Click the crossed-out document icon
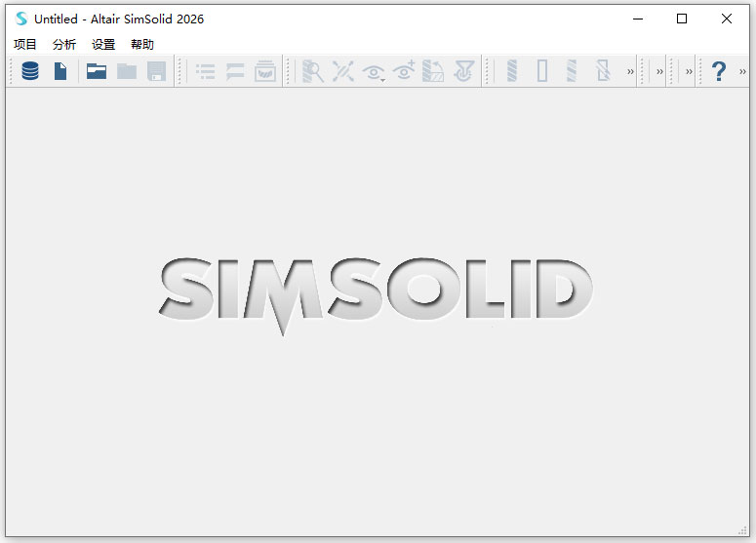Screen dimensions: 756x543 click(x=602, y=71)
